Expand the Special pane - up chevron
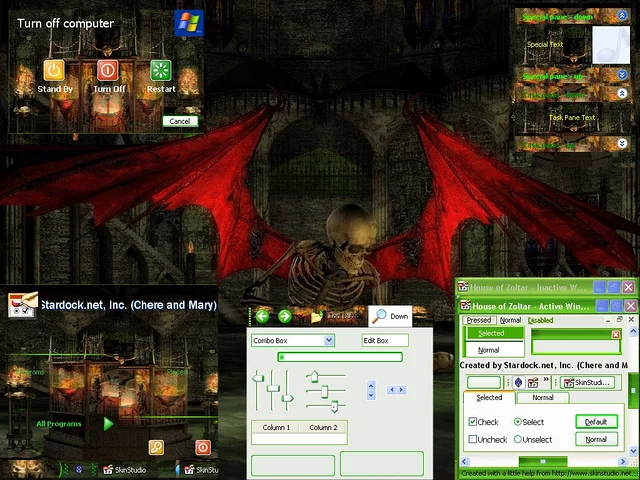The height and width of the screenshot is (480, 640). 622,76
